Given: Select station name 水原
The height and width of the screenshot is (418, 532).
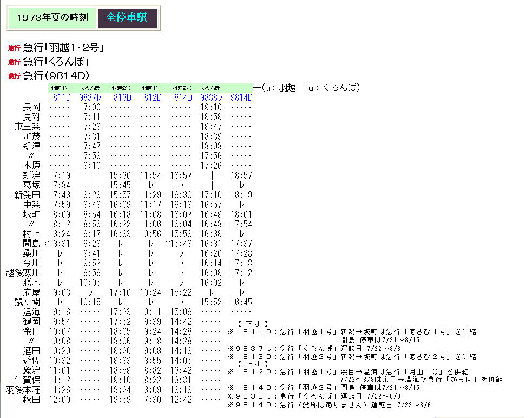Looking at the screenshot, I should (x=31, y=166).
